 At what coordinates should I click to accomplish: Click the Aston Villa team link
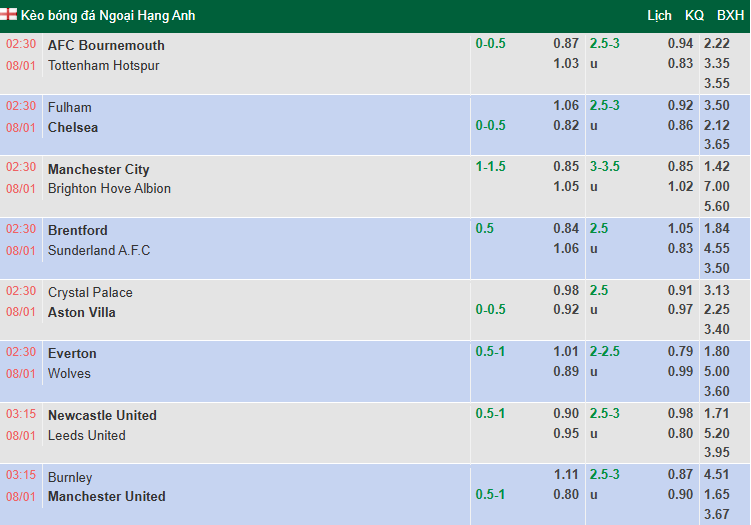point(82,312)
